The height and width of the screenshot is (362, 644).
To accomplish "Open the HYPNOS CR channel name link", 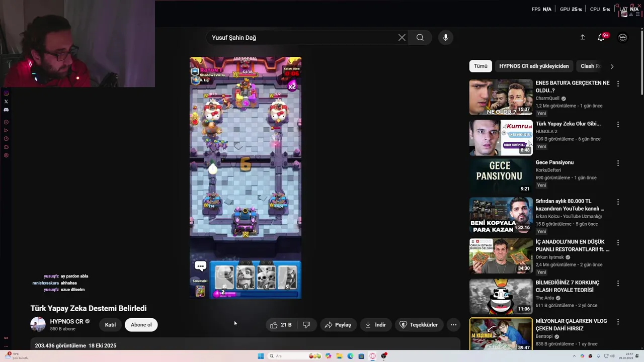I will click(66, 321).
